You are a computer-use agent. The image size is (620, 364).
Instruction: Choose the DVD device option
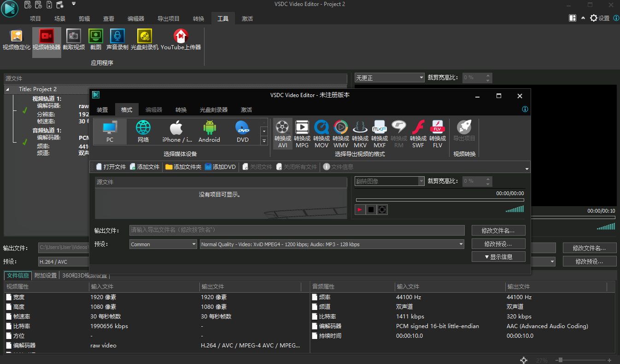(243, 132)
